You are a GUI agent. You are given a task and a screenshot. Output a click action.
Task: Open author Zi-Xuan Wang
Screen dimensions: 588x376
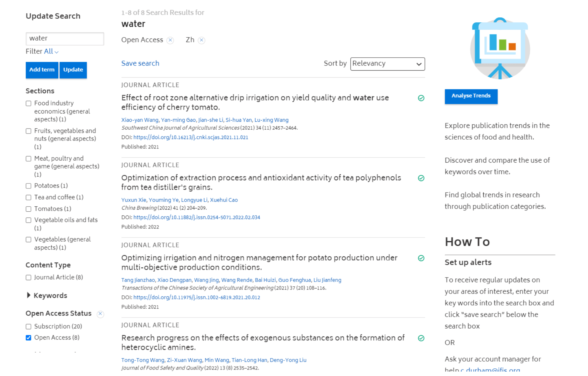[185, 360]
